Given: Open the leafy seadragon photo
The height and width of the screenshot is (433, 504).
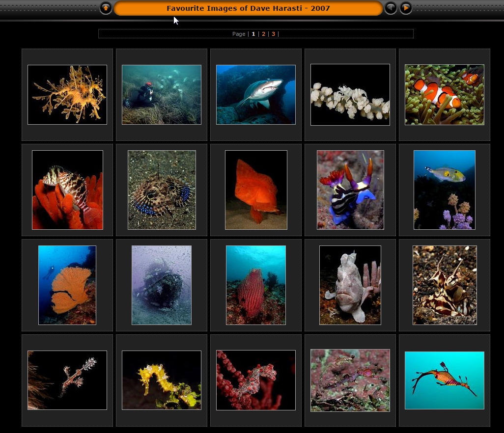Looking at the screenshot, I should (67, 94).
